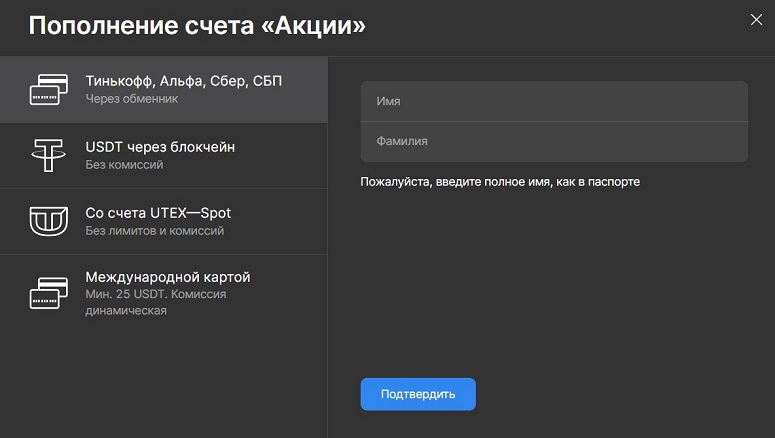Switch to the Международной картой method
The height and width of the screenshot is (438, 775).
164,293
